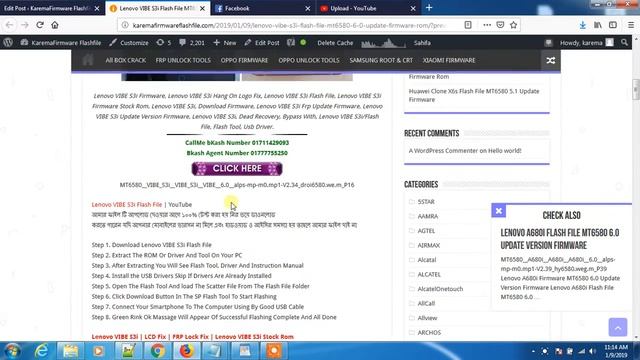Open the site information icon in address bar
Image resolution: width=640 pixels, height=360 pixels.
125,25
